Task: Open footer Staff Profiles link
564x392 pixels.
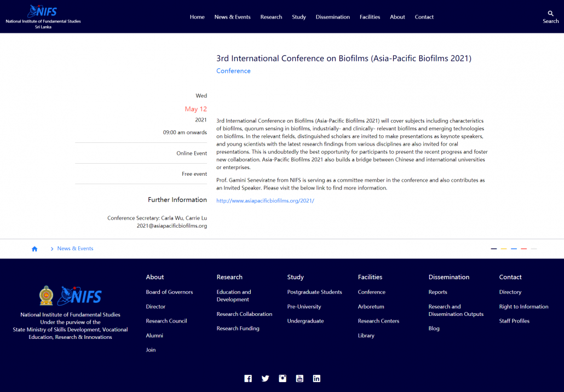Action: 514,321
